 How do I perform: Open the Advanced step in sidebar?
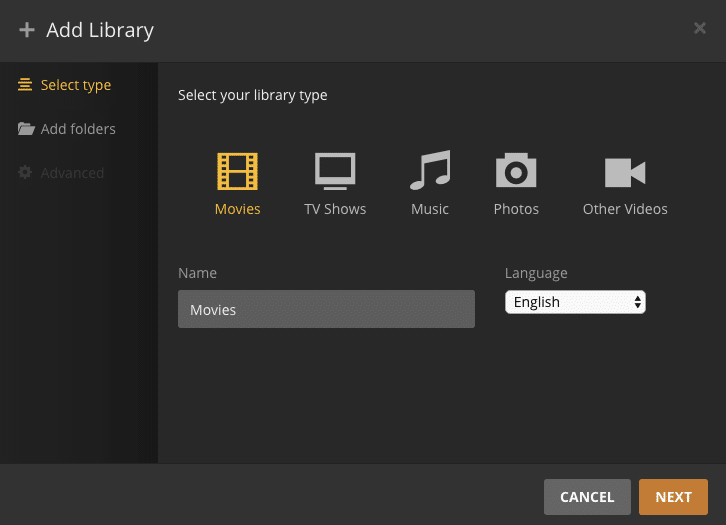[72, 173]
